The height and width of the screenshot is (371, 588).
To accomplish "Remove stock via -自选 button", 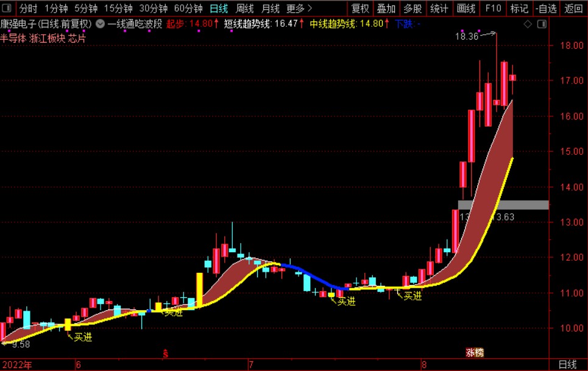I will (546, 9).
